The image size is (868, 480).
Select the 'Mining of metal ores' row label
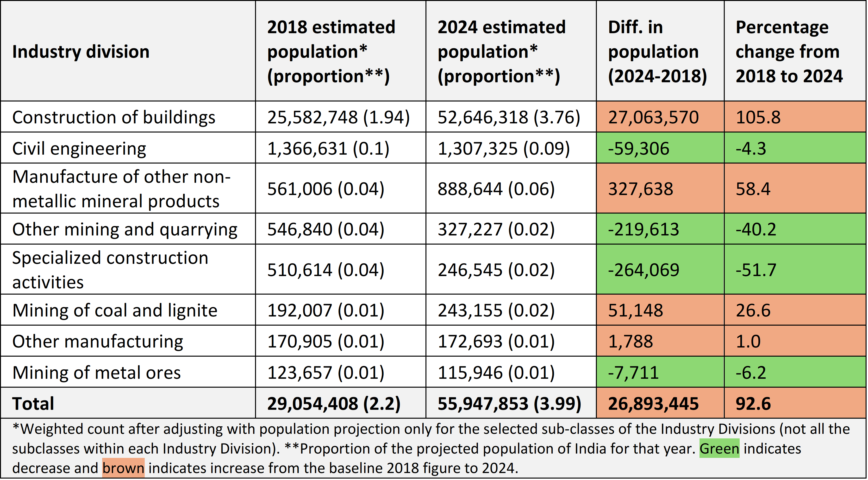[x=97, y=373]
